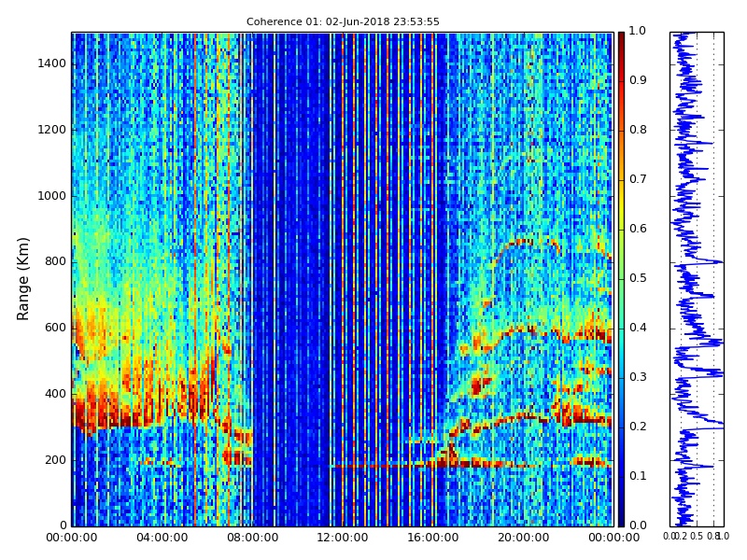Viewport: 747px width, 560px height.
Task: Click the colorbar 0.1 value label
Action: pos(638,476)
